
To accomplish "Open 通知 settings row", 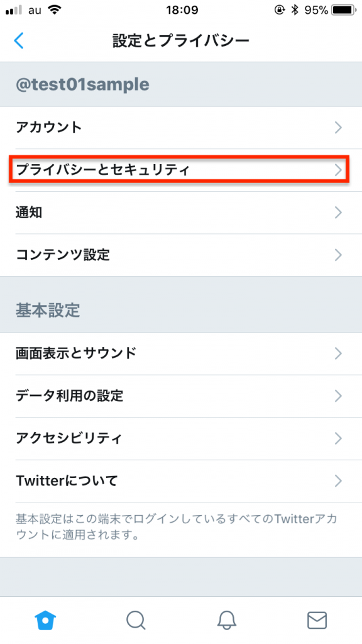I will point(181,213).
